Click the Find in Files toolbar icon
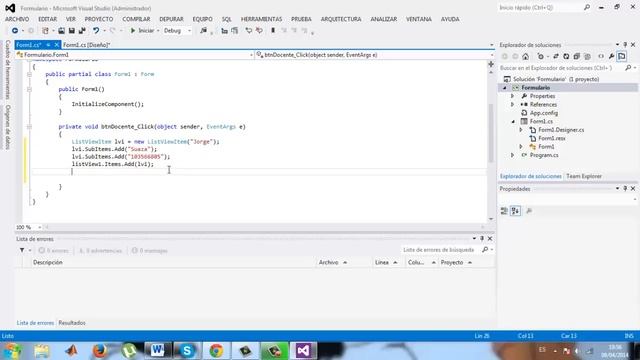 click(203, 31)
